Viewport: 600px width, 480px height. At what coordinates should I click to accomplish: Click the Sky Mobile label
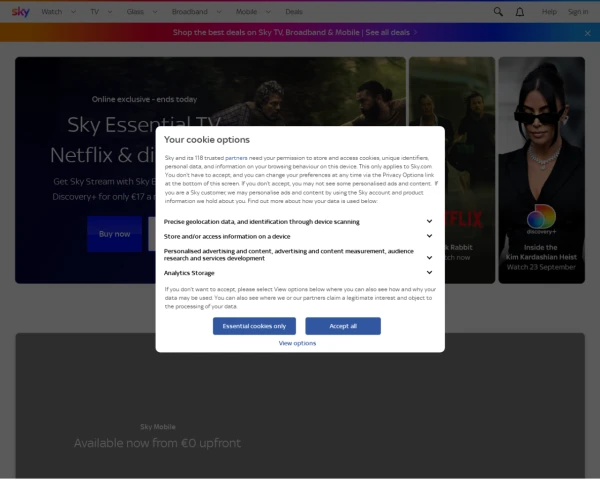coord(158,427)
